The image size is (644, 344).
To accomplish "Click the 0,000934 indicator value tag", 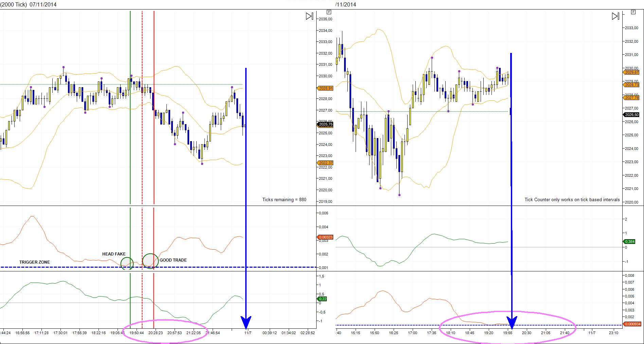I will [x=632, y=324].
